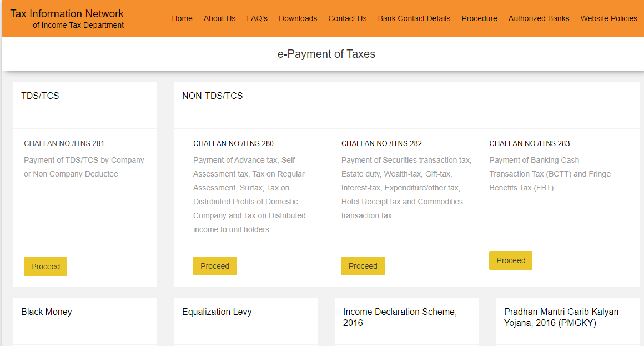Open the FAQ's link in navigation
Screen dimensions: 644x346
(257, 18)
